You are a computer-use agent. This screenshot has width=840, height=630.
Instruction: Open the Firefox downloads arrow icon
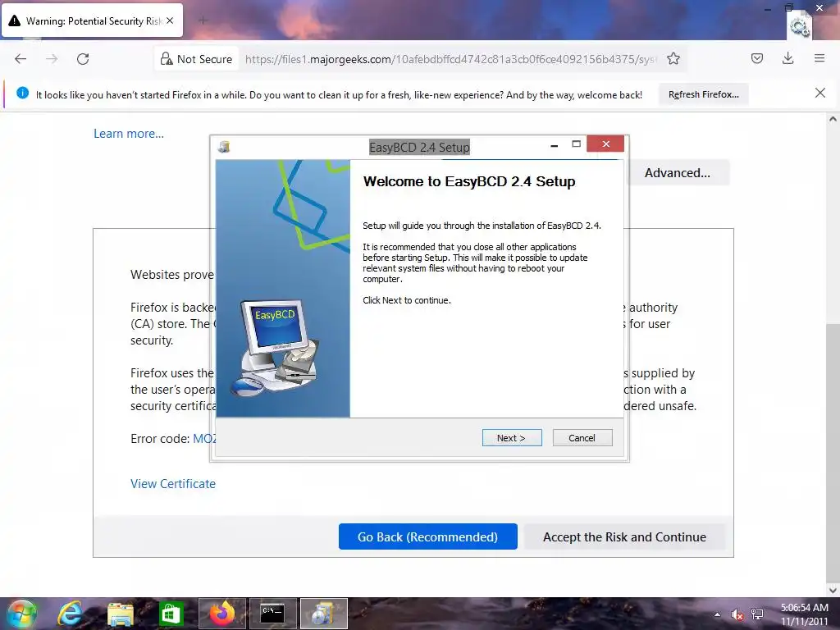pyautogui.click(x=788, y=58)
